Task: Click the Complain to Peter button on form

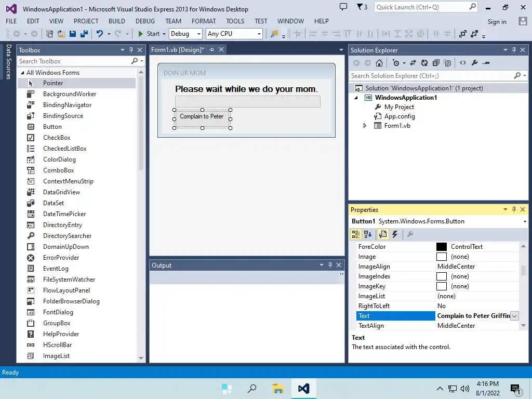Action: click(x=202, y=119)
